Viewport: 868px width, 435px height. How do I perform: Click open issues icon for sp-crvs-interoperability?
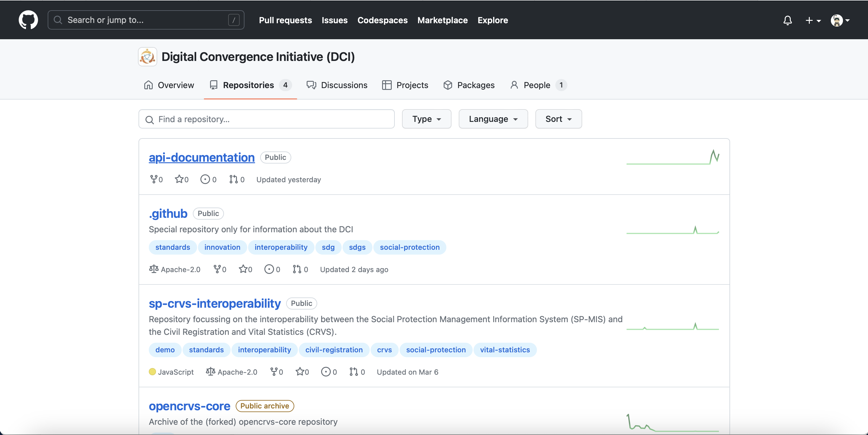pos(325,372)
